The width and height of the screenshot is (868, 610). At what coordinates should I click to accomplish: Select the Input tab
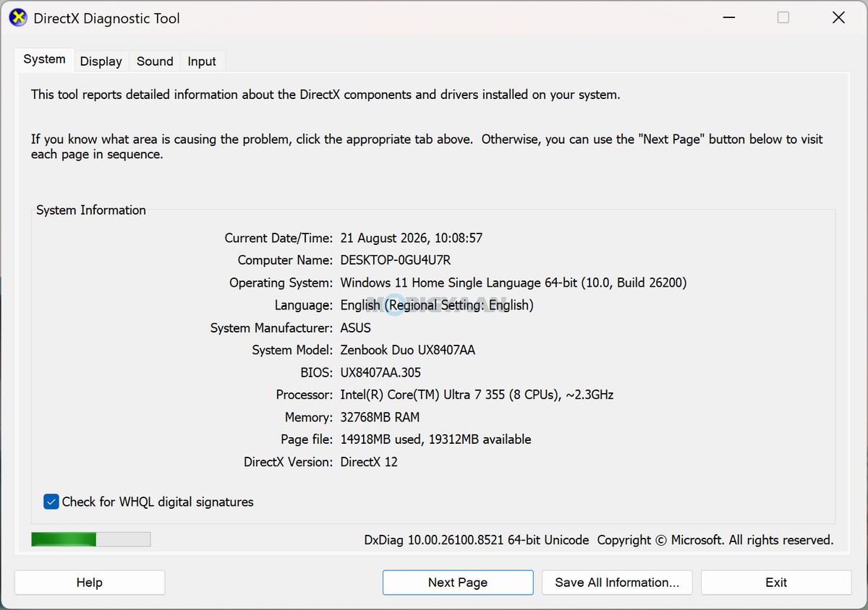pyautogui.click(x=202, y=61)
